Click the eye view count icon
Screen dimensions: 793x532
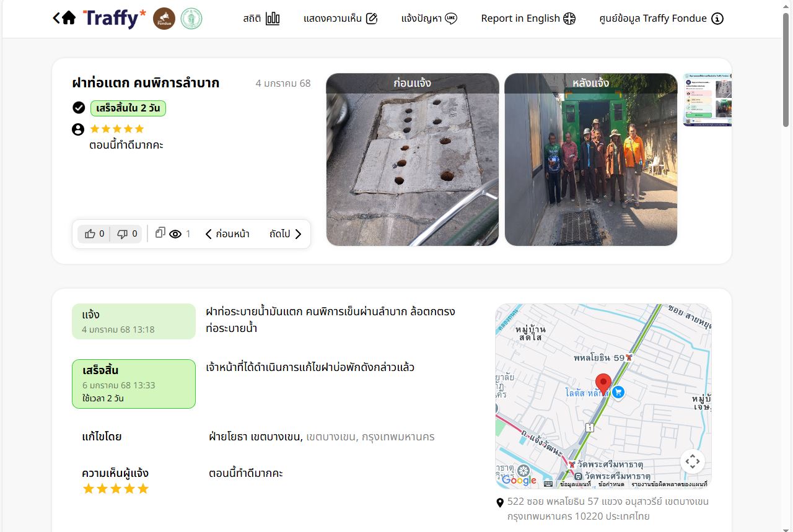coord(175,234)
